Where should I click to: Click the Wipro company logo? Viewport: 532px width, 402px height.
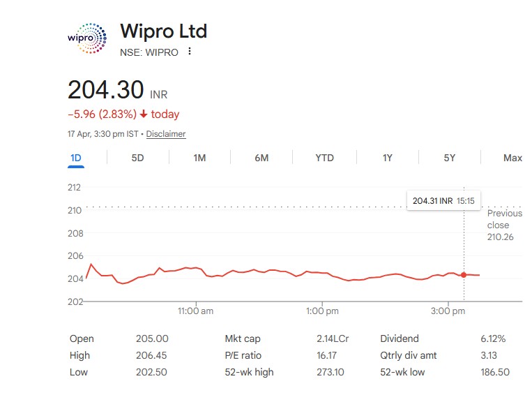tap(87, 38)
